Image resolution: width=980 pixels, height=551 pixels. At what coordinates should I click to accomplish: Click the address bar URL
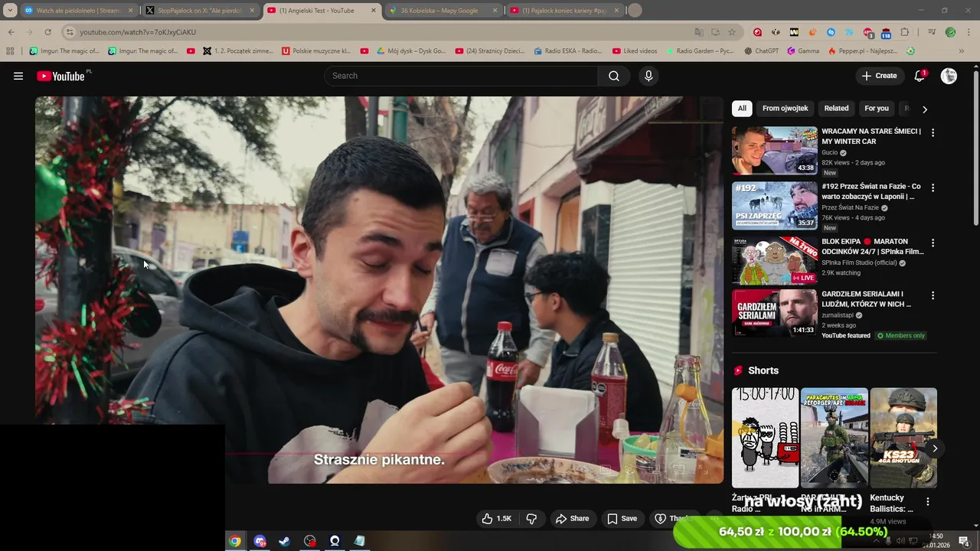(x=138, y=32)
